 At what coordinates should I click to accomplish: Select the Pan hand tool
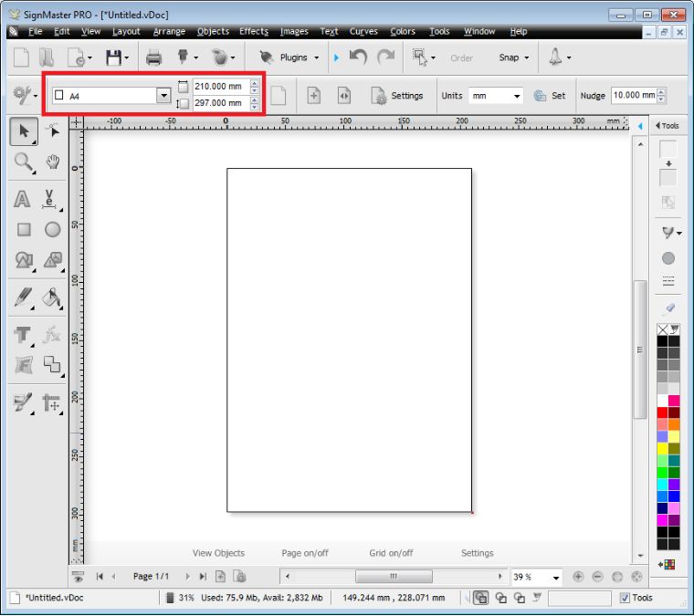click(x=53, y=162)
